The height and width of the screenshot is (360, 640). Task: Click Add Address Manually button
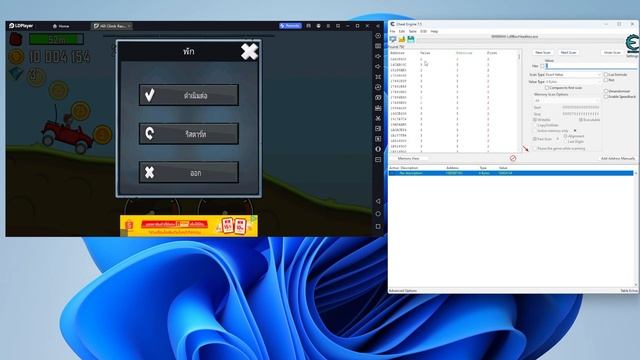pyautogui.click(x=618, y=158)
